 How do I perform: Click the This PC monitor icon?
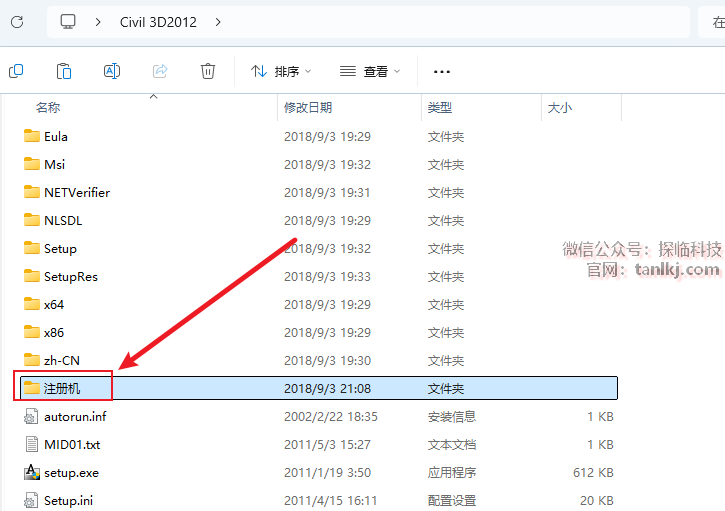(x=68, y=21)
